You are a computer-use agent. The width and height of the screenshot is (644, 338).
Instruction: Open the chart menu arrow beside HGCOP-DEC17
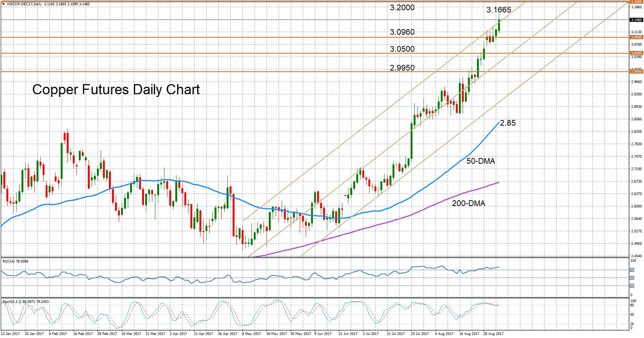pos(3,4)
